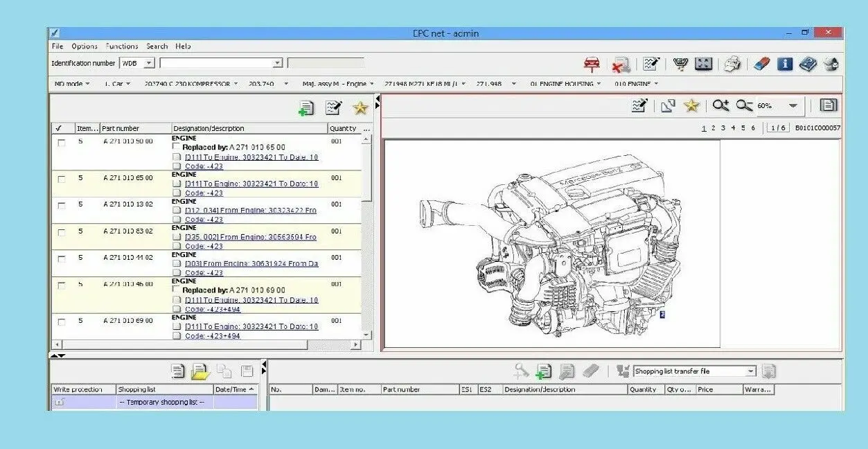This screenshot has width=868, height=449.
Task: Add parts to shopping list above parts table
Action: pos(305,107)
